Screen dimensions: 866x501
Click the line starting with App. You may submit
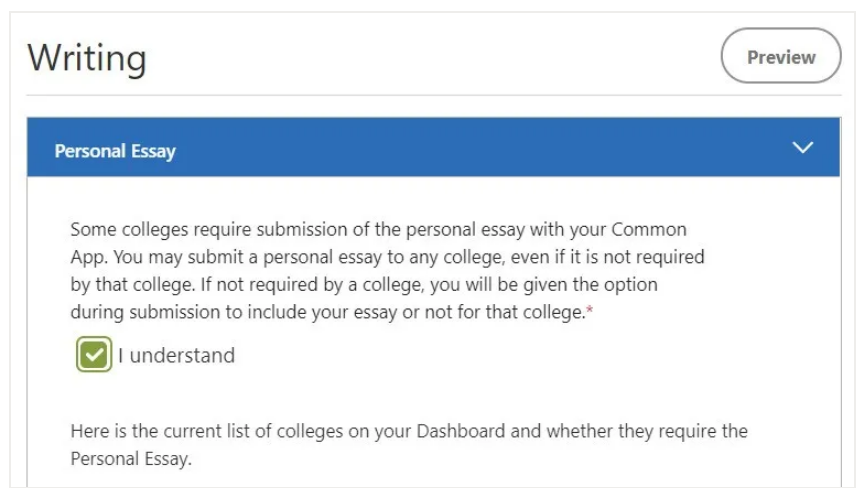point(387,257)
